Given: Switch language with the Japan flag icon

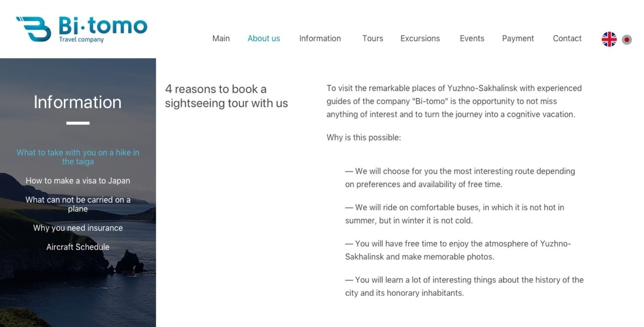Looking at the screenshot, I should click(x=627, y=40).
